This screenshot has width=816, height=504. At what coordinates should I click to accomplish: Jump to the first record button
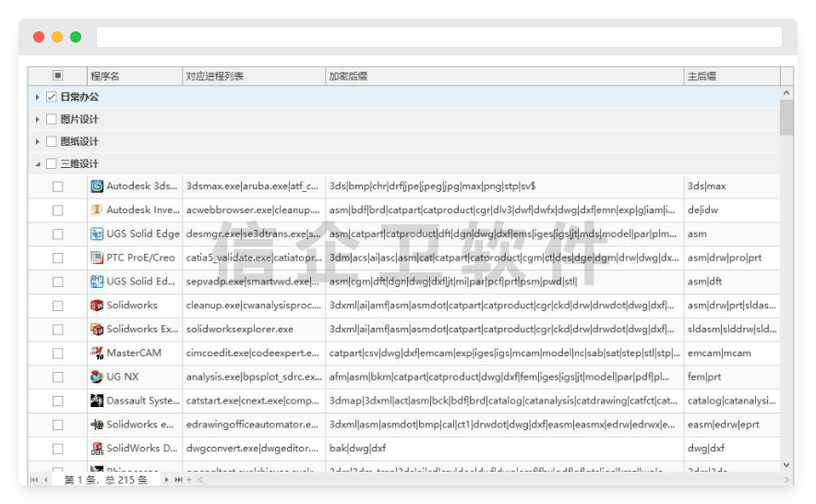(x=35, y=480)
